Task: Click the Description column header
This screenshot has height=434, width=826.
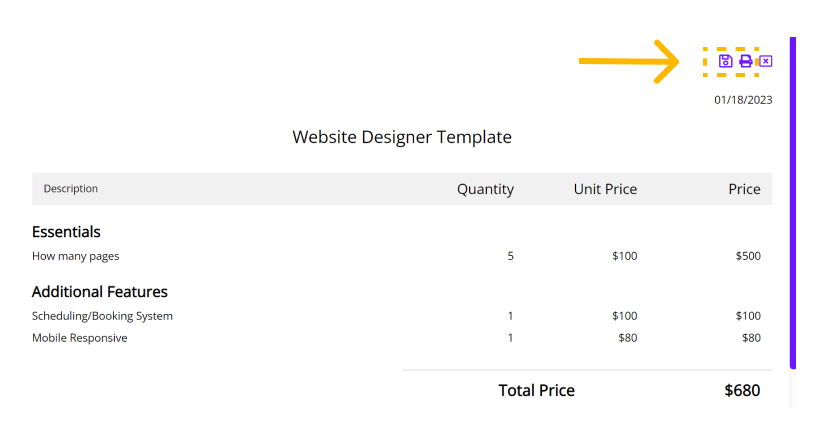Action: coord(71,189)
